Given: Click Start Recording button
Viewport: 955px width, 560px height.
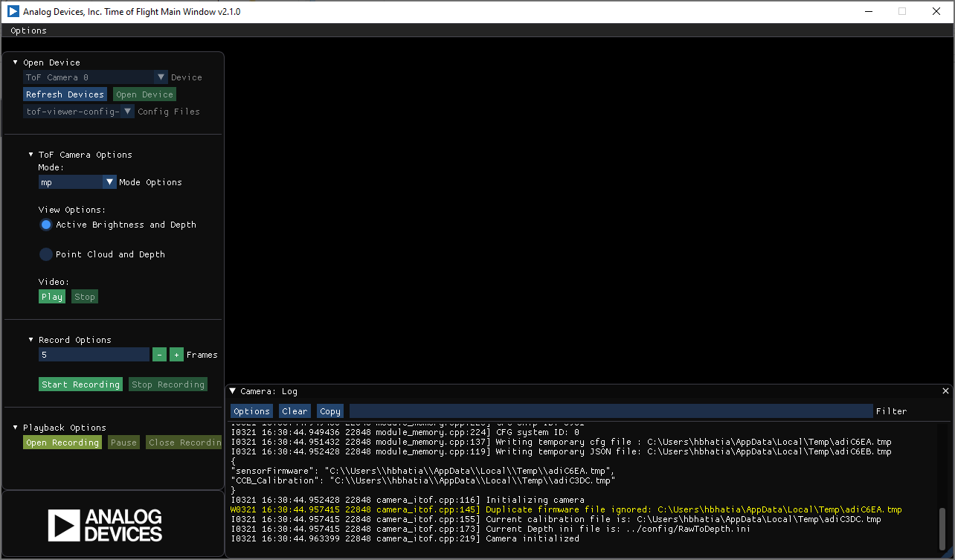Looking at the screenshot, I should [x=80, y=384].
